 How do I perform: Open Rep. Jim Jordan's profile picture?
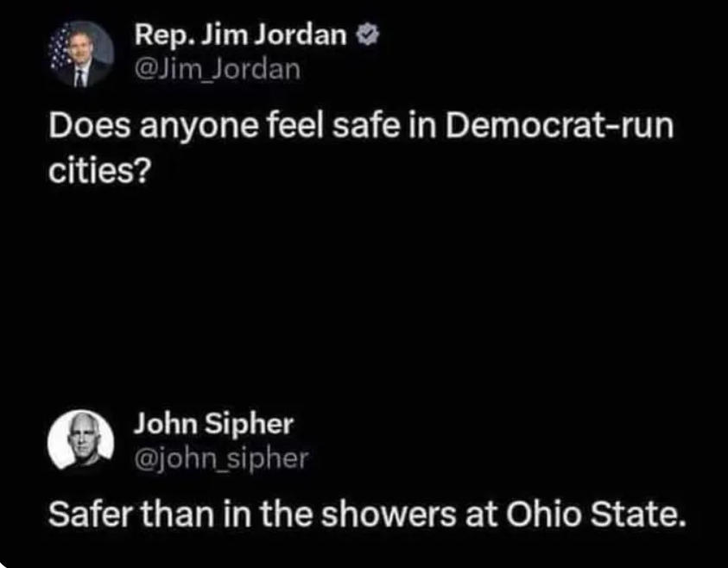tap(79, 54)
